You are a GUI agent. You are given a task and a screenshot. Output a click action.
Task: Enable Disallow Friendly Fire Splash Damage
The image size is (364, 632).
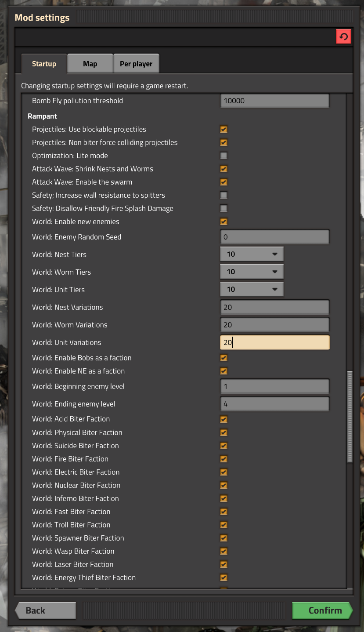point(224,208)
